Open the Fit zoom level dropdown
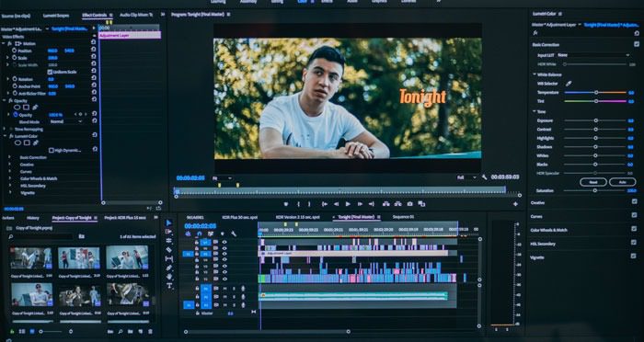Screen dimensions: 644x342 tap(222, 178)
